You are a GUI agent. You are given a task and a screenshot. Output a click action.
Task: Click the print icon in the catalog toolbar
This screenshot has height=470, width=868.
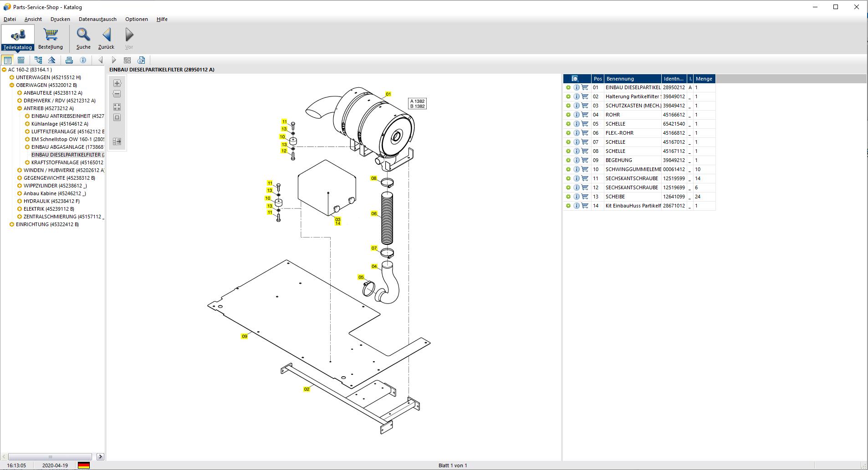pos(69,60)
